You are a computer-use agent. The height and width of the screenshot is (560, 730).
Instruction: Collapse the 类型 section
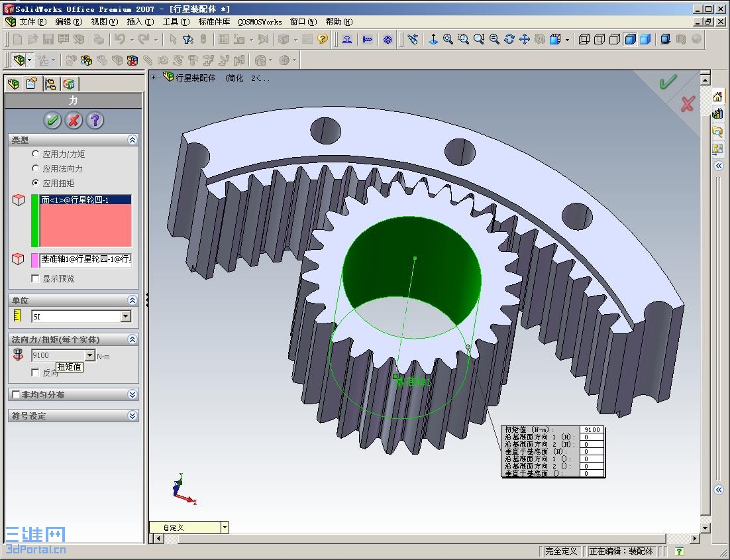(x=132, y=140)
